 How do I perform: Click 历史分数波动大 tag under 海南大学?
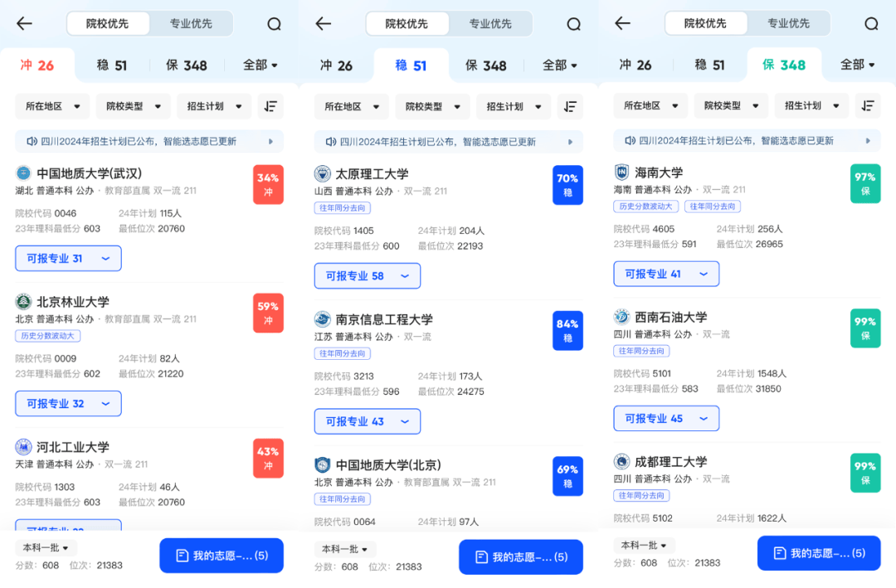pos(646,207)
